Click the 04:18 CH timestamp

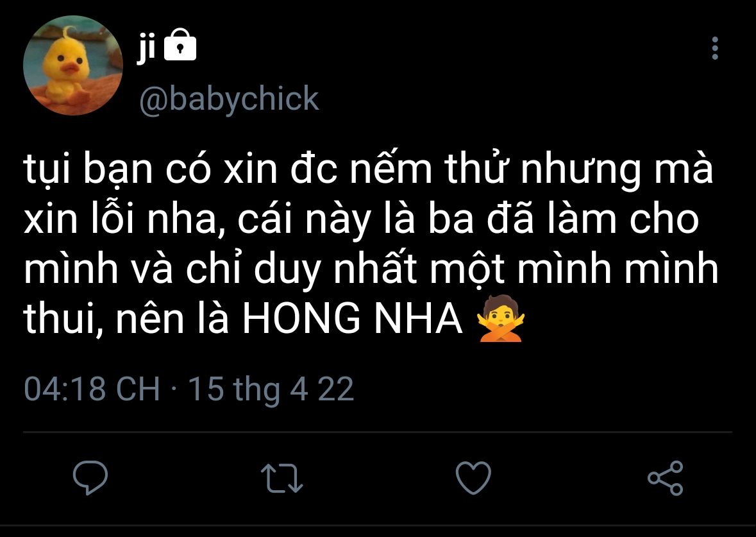92,389
